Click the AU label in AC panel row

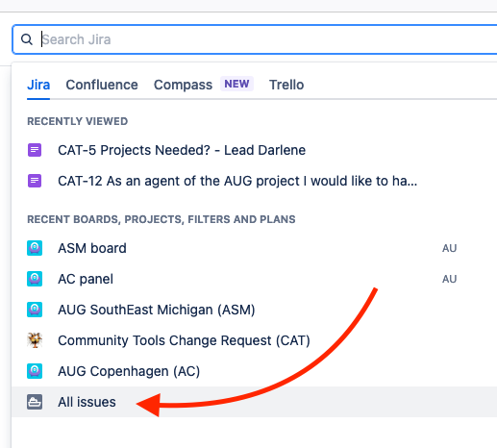(x=449, y=279)
